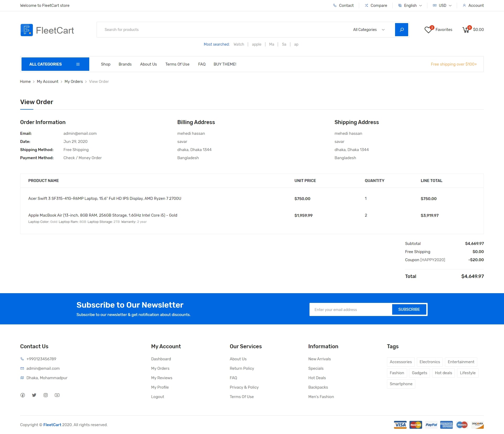Open the Brands menu item
This screenshot has height=434, width=504.
125,64
